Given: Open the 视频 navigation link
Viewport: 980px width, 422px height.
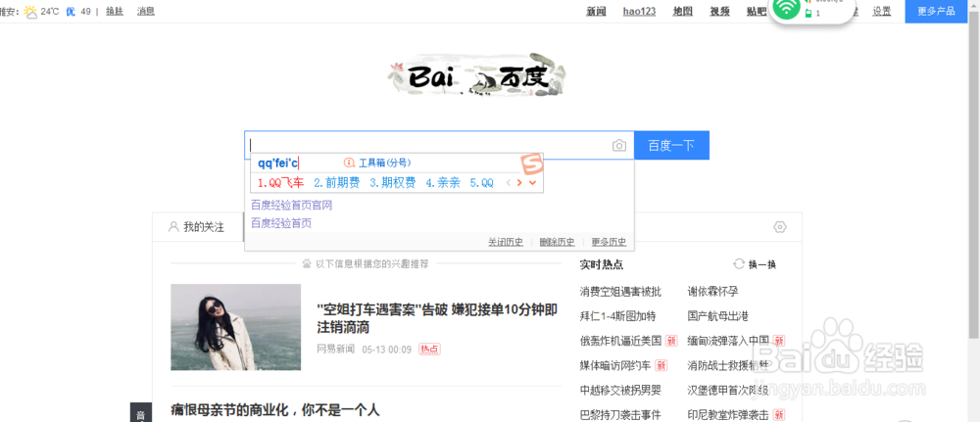Looking at the screenshot, I should pyautogui.click(x=719, y=11).
